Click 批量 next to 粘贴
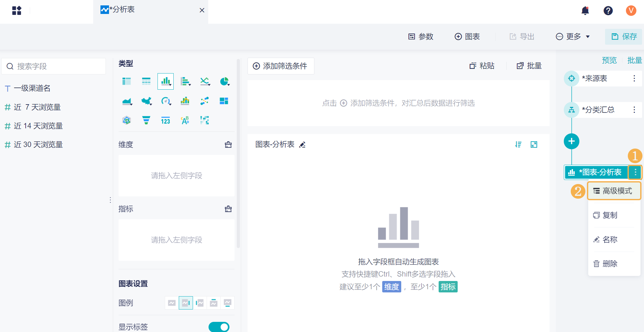Image resolution: width=644 pixels, height=332 pixels. pyautogui.click(x=529, y=66)
